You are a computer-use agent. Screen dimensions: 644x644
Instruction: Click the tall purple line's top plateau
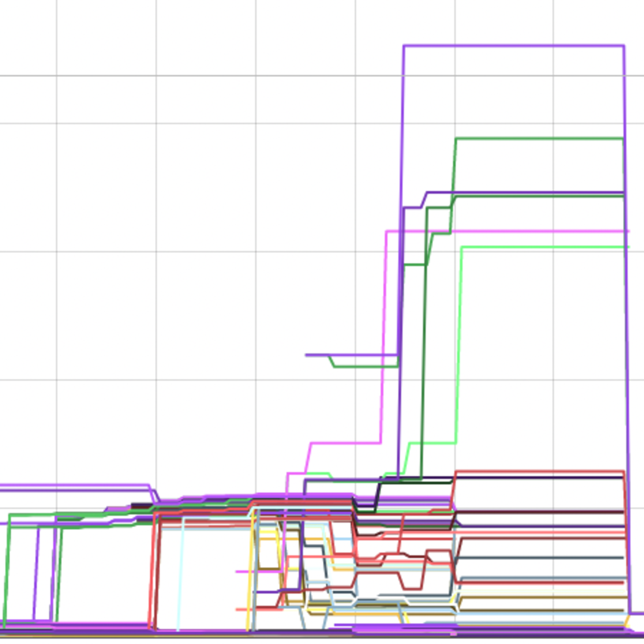click(513, 46)
